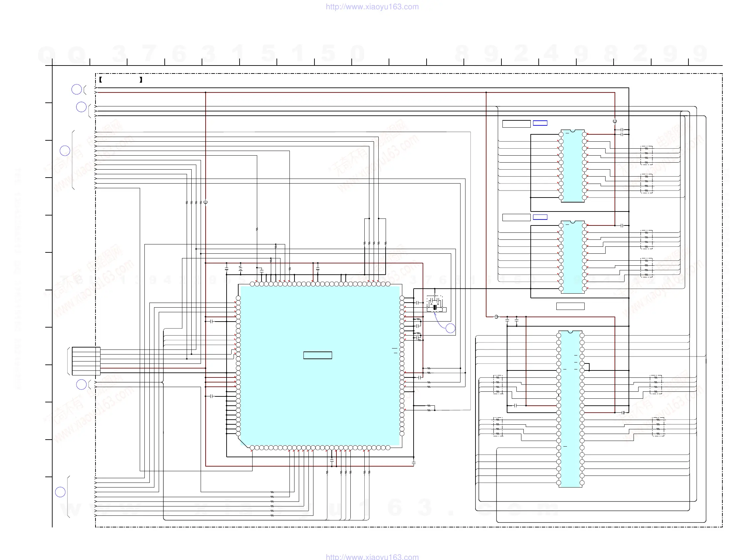Click blue circle linked to crystal by curve
Image resolution: width=745 pixels, height=560 pixels.
(450, 328)
